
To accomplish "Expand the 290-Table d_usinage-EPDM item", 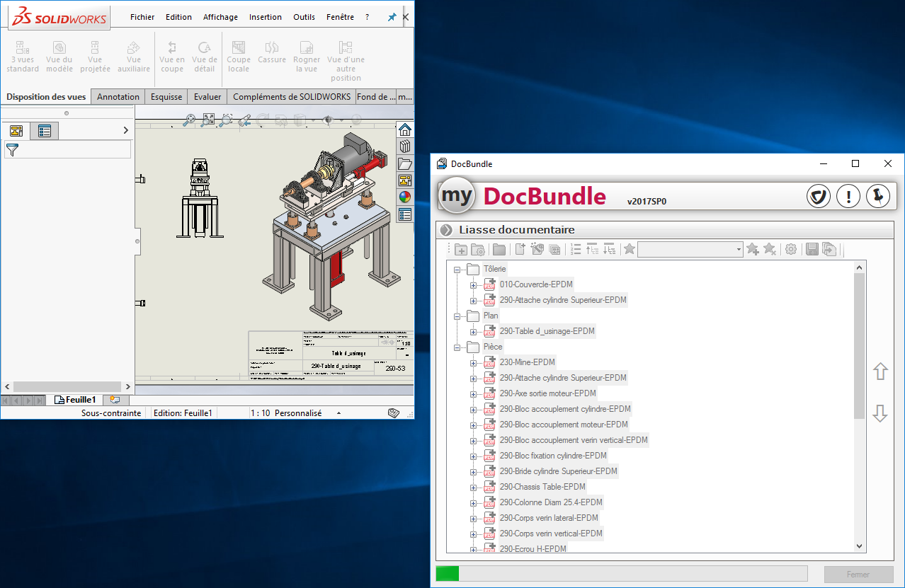I will click(473, 331).
